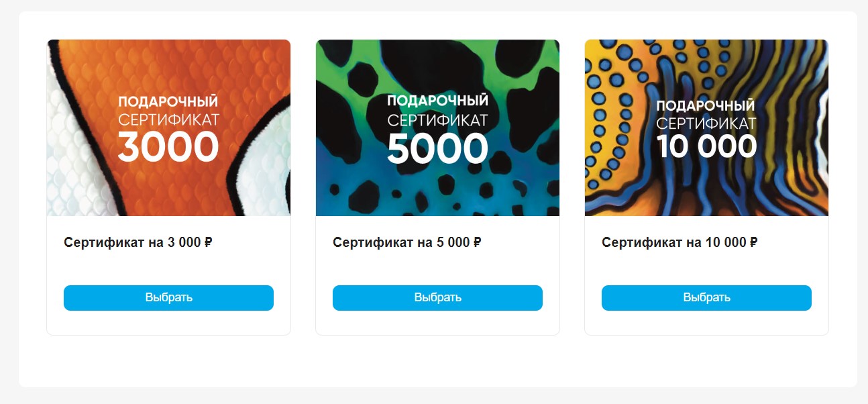Screen dimensions: 868x404
Task: Click ПОДАРОЧНЫЙ text on the 10 000 card image
Action: (x=706, y=105)
